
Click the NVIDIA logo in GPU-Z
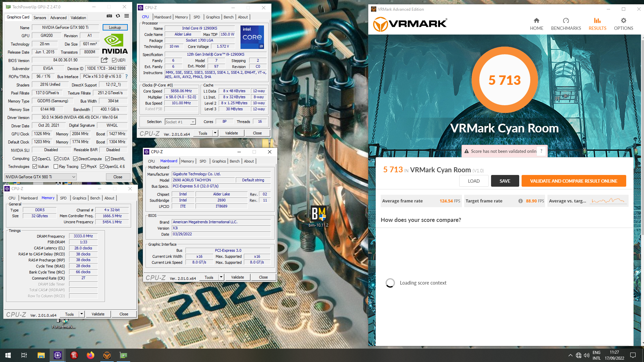[115, 44]
